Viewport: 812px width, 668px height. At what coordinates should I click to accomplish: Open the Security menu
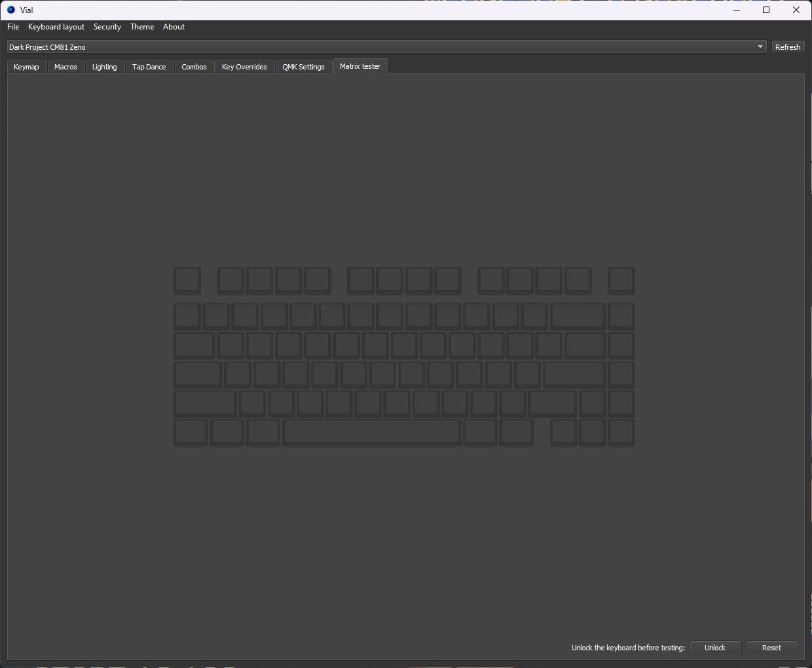click(107, 27)
